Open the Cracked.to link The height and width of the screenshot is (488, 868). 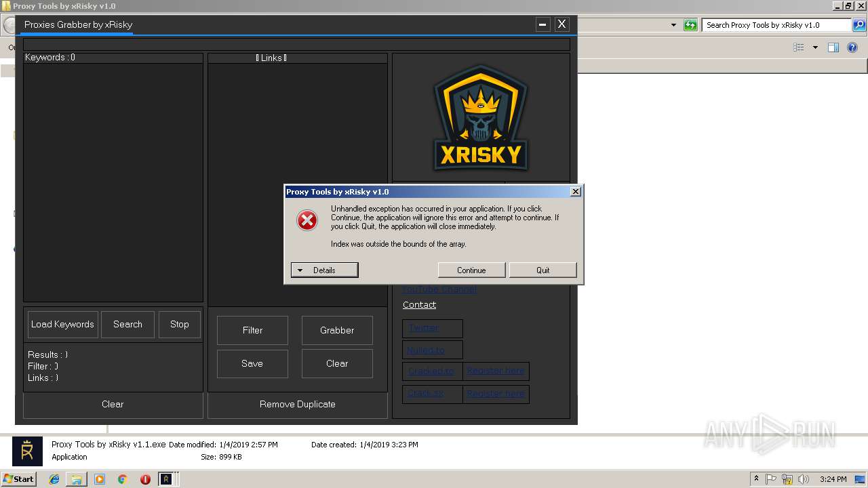pyautogui.click(x=431, y=371)
